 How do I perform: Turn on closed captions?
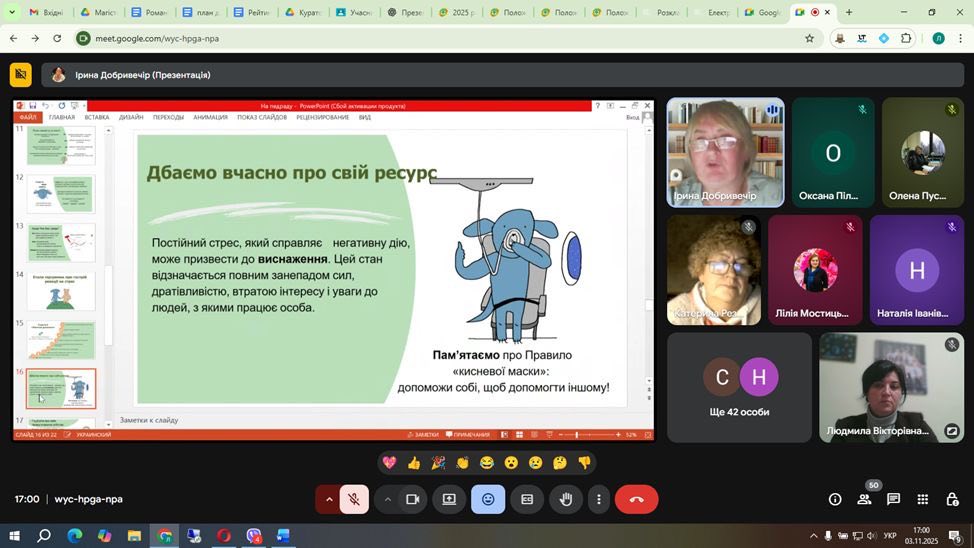(x=527, y=499)
